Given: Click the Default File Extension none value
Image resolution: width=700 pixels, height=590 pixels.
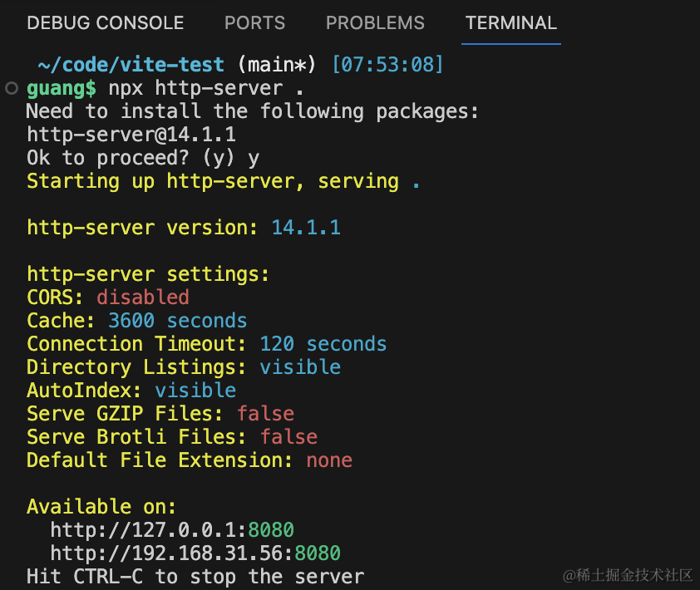Looking at the screenshot, I should point(328,460).
